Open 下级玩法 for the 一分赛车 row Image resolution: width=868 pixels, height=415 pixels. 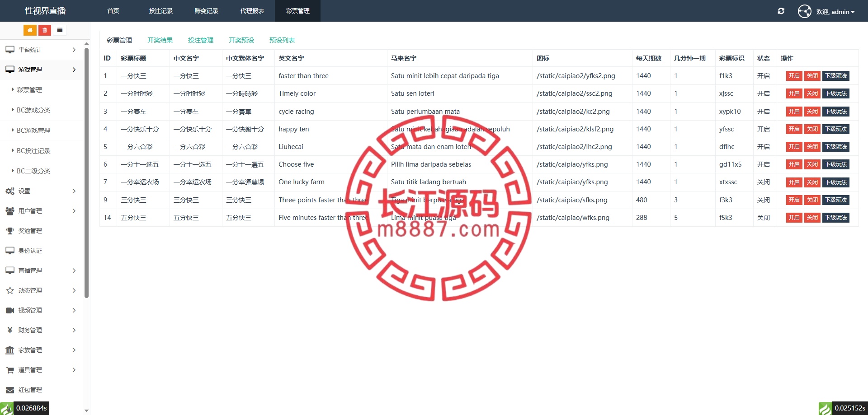click(x=836, y=112)
